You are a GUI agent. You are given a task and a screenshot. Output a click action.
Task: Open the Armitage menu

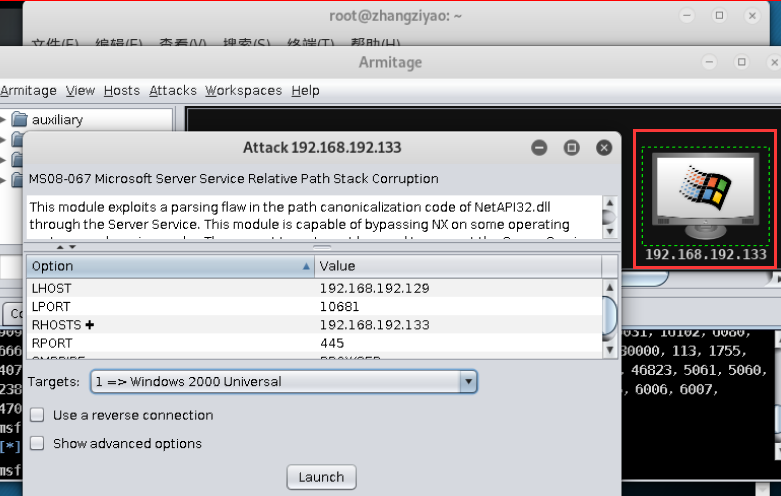point(28,91)
